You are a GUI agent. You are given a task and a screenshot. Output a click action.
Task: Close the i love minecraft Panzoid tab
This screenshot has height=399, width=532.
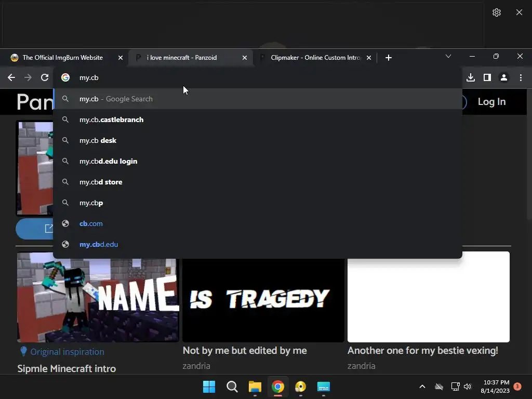[245, 58]
